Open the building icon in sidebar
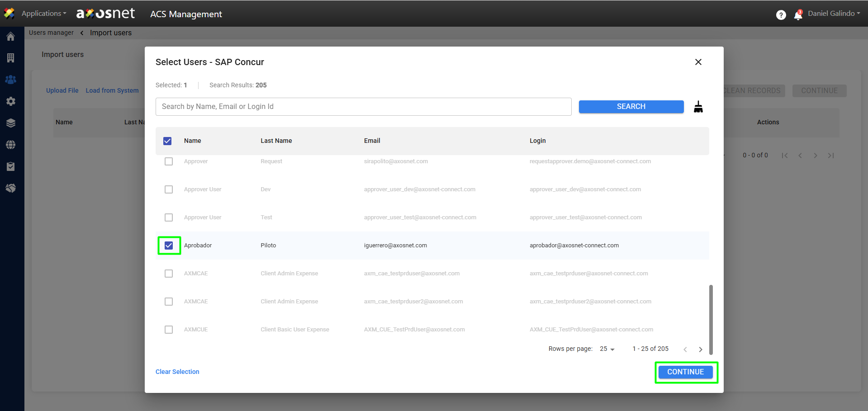This screenshot has height=411, width=868. click(11, 58)
